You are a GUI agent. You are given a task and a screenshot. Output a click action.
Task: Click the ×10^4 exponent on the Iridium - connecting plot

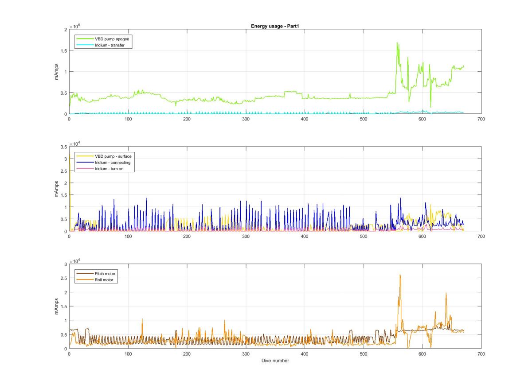[x=74, y=144]
